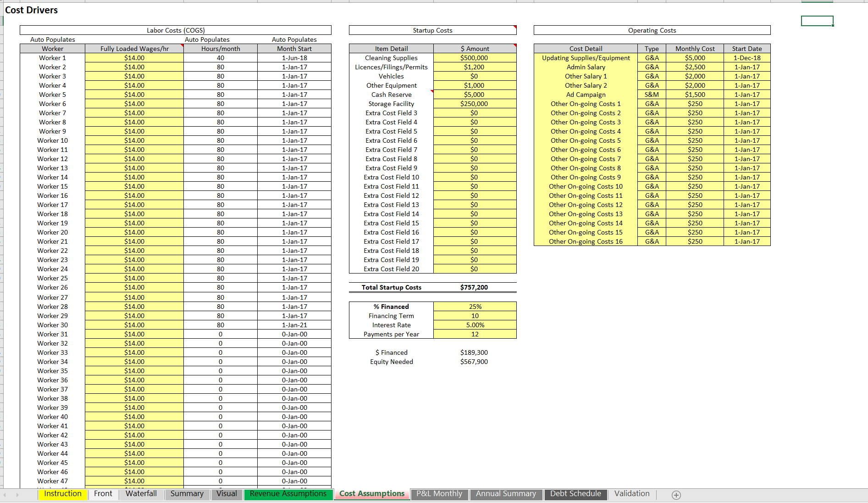Open the Debt Schedule tab
Viewport: 868px width, 503px height.
click(575, 494)
